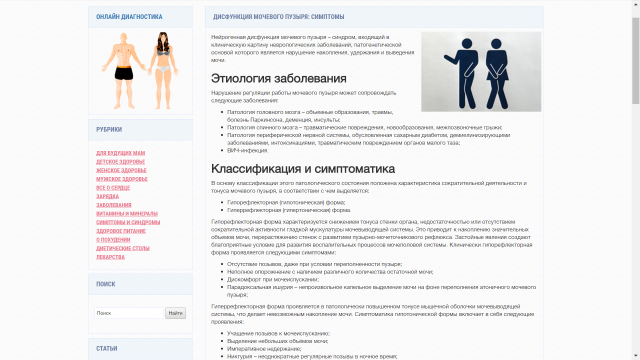Click the 'Дисфункция мочевого пузыря: симптомы' title

click(x=278, y=17)
